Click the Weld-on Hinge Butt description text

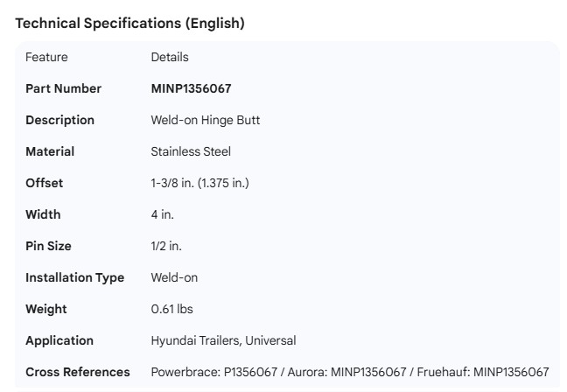coord(205,120)
